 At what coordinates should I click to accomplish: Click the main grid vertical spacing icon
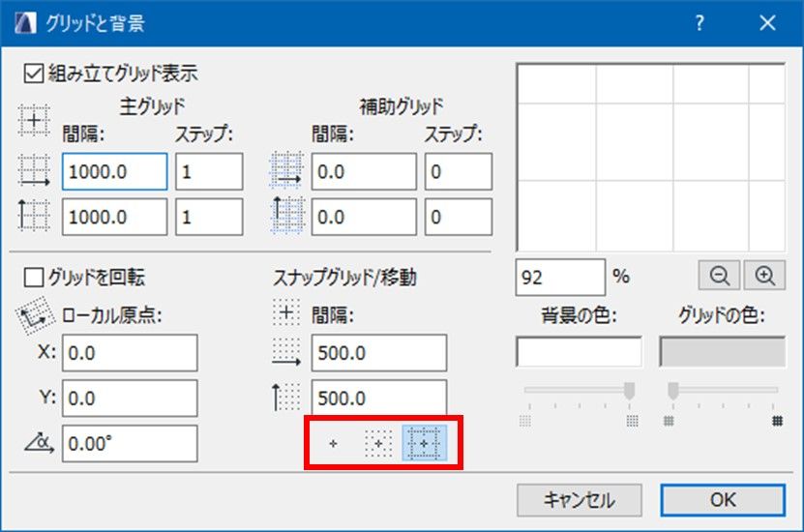(x=34, y=216)
